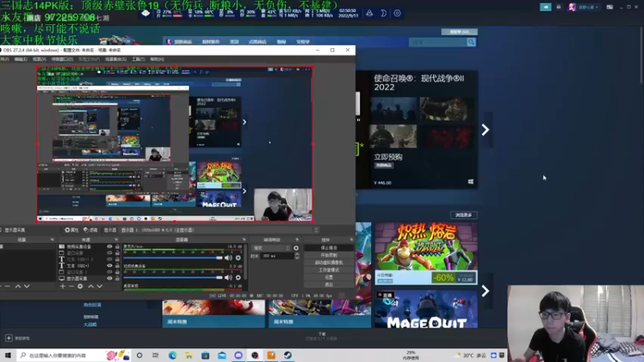Toggle visibility of 显示器采集 source
Image resolution: width=644 pixels, height=362 pixels.
(x=109, y=278)
